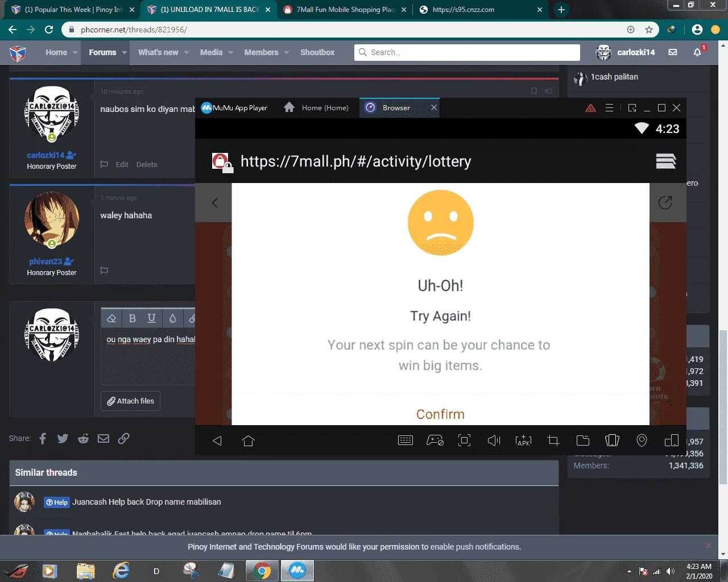Select MuMu Home (Home) tab

point(317,107)
